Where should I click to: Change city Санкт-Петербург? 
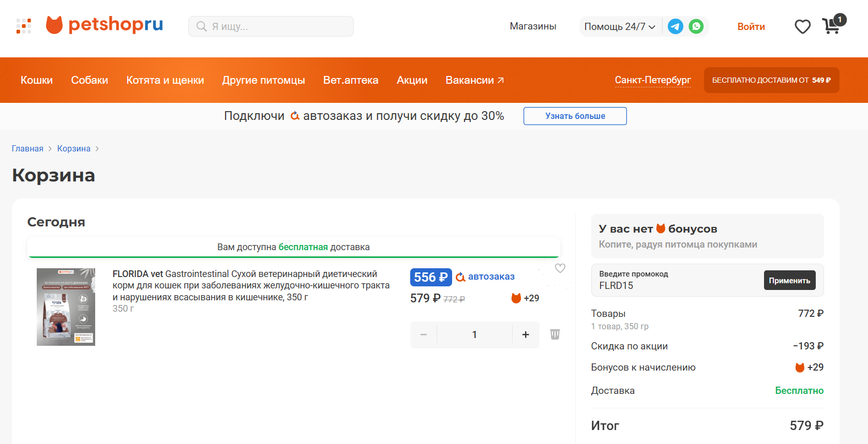click(653, 80)
